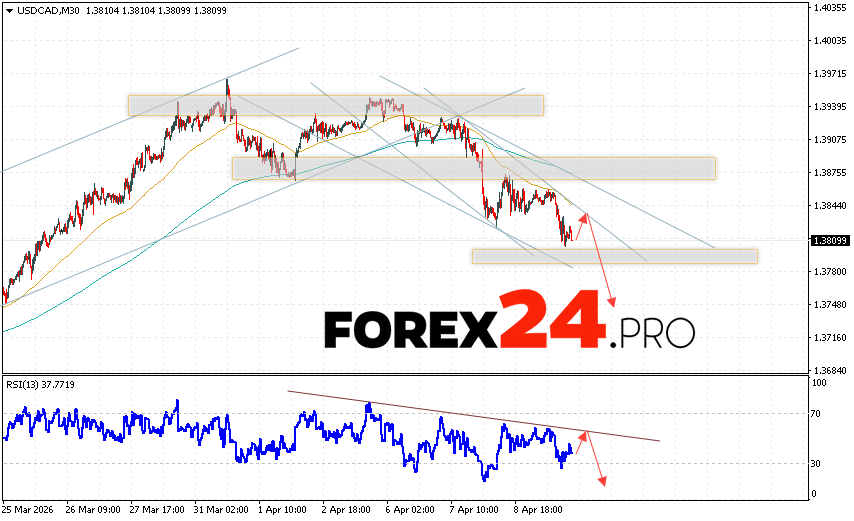Click the current price tag 1.38099
Image resolution: width=854 pixels, height=521 pixels.
(x=830, y=241)
